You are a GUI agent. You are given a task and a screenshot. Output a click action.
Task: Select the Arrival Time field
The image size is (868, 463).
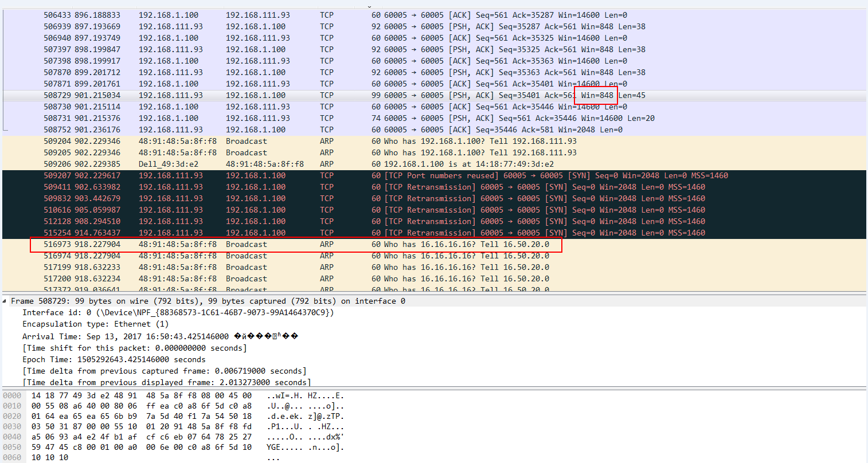(x=161, y=336)
